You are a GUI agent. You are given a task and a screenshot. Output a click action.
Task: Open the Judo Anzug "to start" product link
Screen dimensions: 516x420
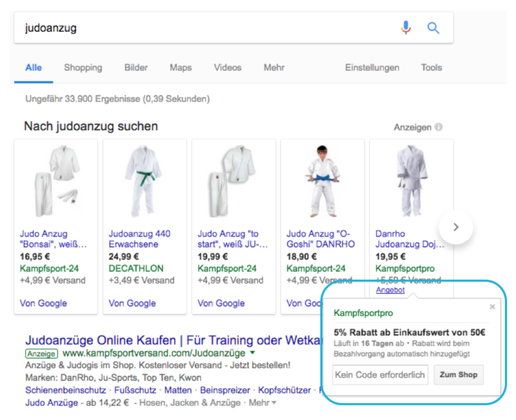coord(233,239)
